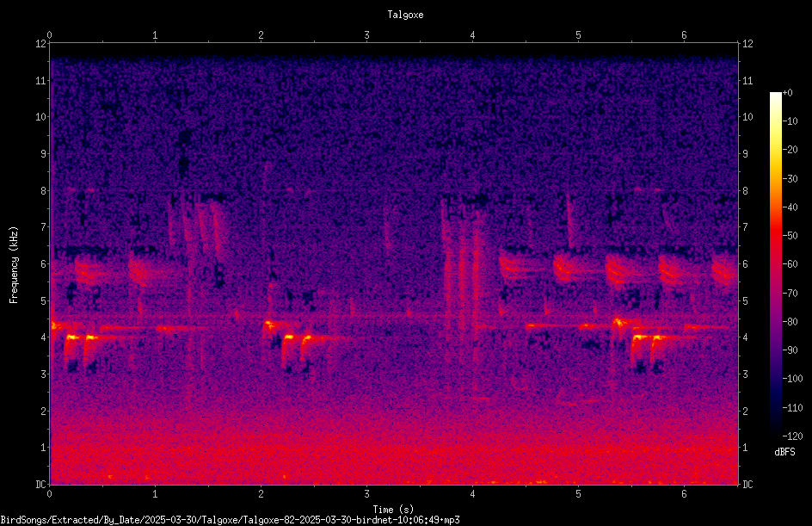The height and width of the screenshot is (526, 812).
Task: Click the -40 value on the color scale
Action: coord(790,207)
